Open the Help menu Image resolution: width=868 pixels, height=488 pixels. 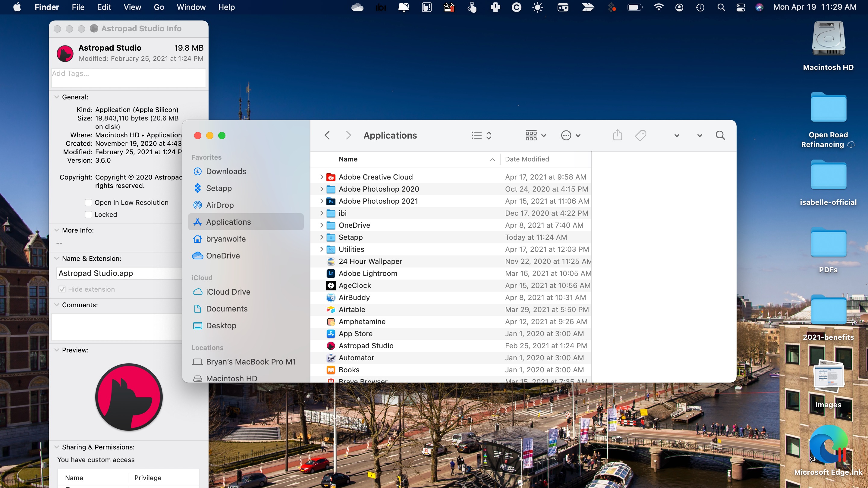(x=226, y=7)
